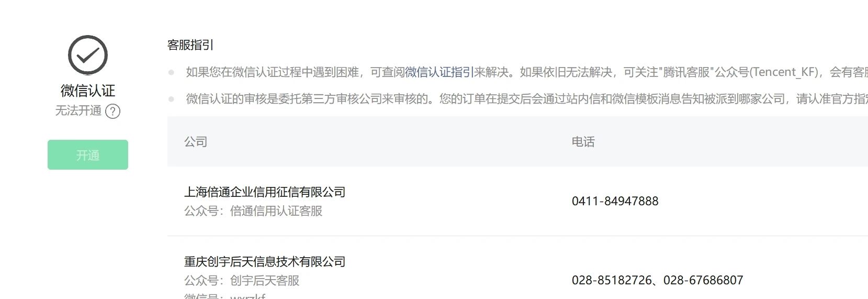Select the 电话 column header
This screenshot has height=299, width=868.
point(583,141)
